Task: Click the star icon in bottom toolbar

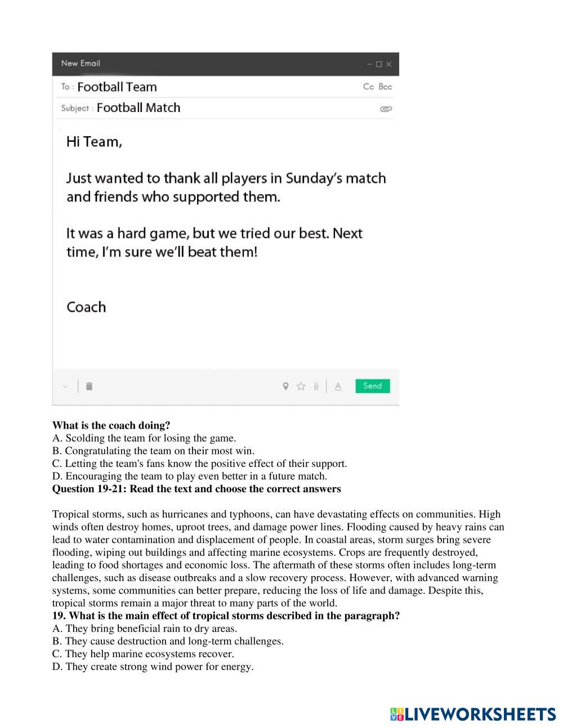Action: (301, 386)
